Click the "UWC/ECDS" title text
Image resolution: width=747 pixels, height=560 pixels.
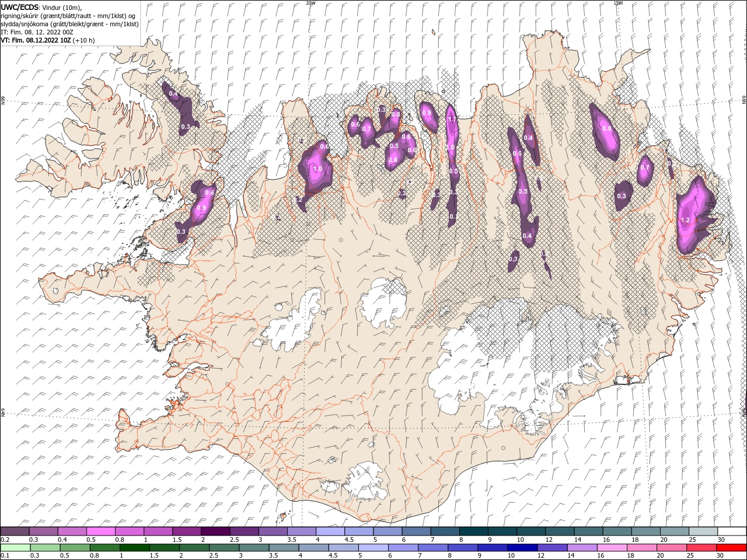20,6
